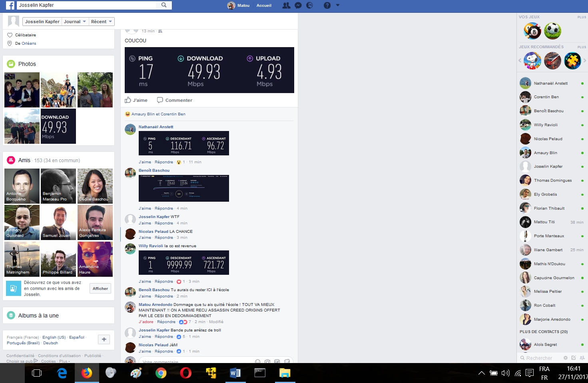
Task: Open the friend requests icon
Action: tap(286, 6)
